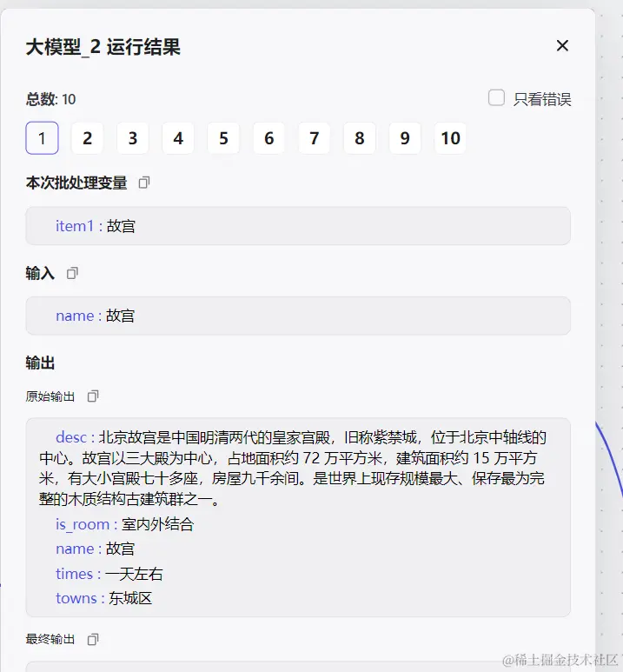Viewport: 623px width, 672px height.
Task: Switch to result page 2
Action: 88,138
